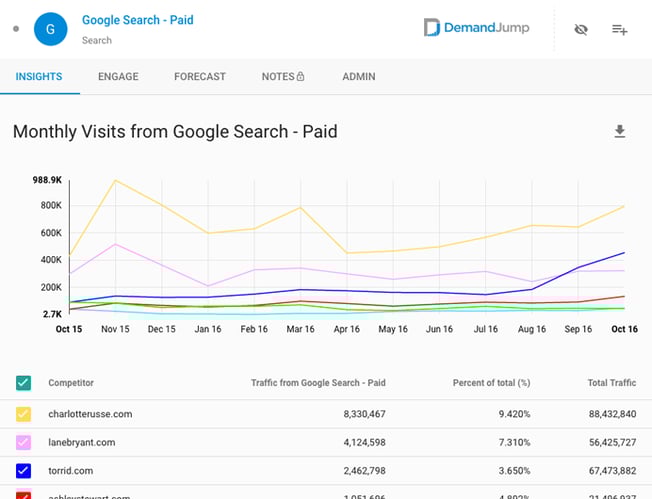Click the 9.420% percent value
The width and height of the screenshot is (652, 499).
click(x=515, y=414)
